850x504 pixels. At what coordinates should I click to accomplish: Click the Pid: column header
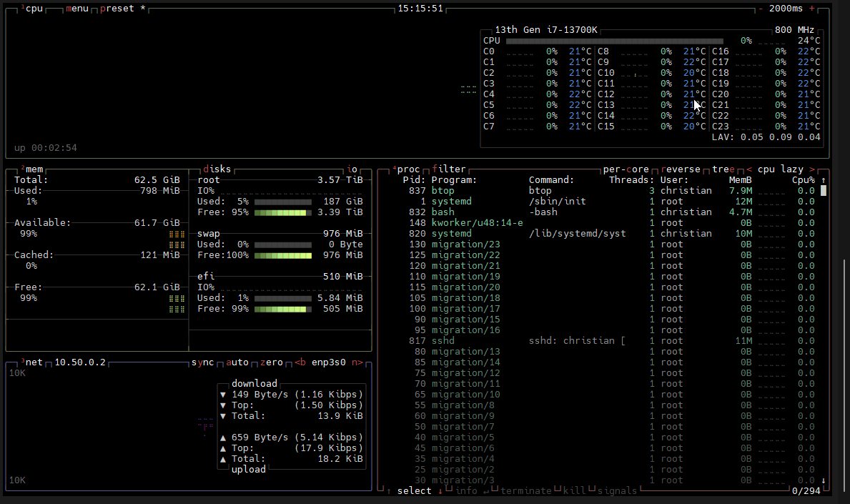click(414, 180)
